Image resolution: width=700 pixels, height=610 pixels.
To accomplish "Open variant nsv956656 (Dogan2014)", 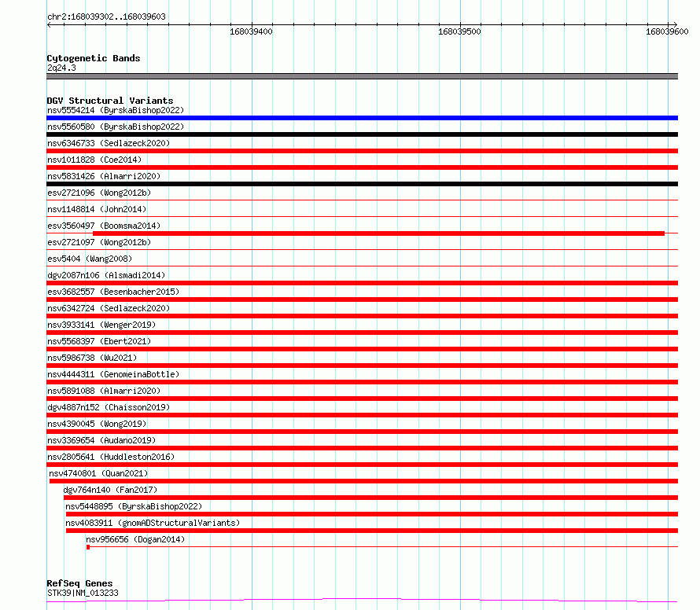I will (x=135, y=539).
